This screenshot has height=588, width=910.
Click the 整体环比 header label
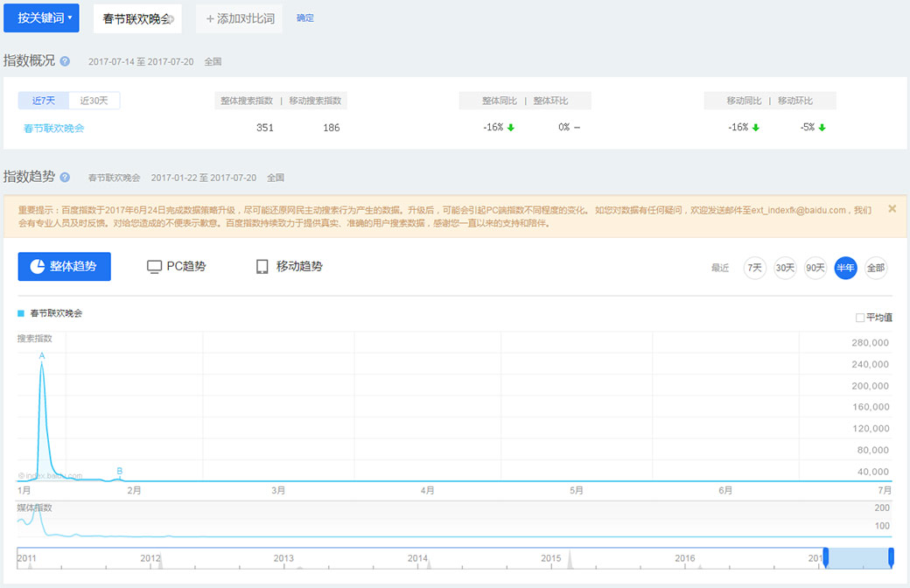coord(550,101)
